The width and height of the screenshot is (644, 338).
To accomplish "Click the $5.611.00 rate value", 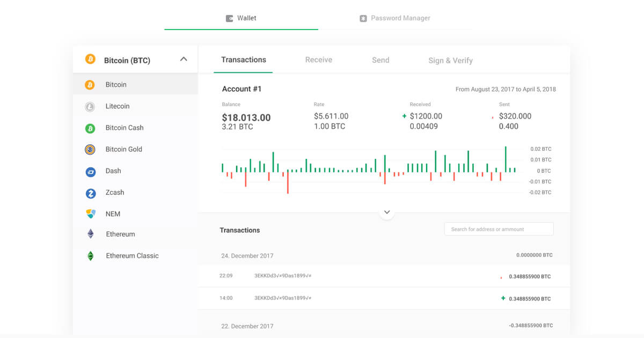I will [x=331, y=116].
